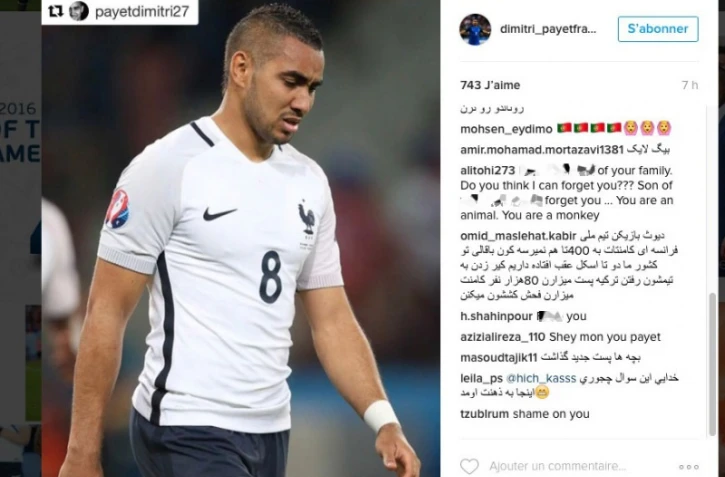The height and width of the screenshot is (477, 725).
Task: Open tzublrum commenter profile
Action: click(x=485, y=414)
